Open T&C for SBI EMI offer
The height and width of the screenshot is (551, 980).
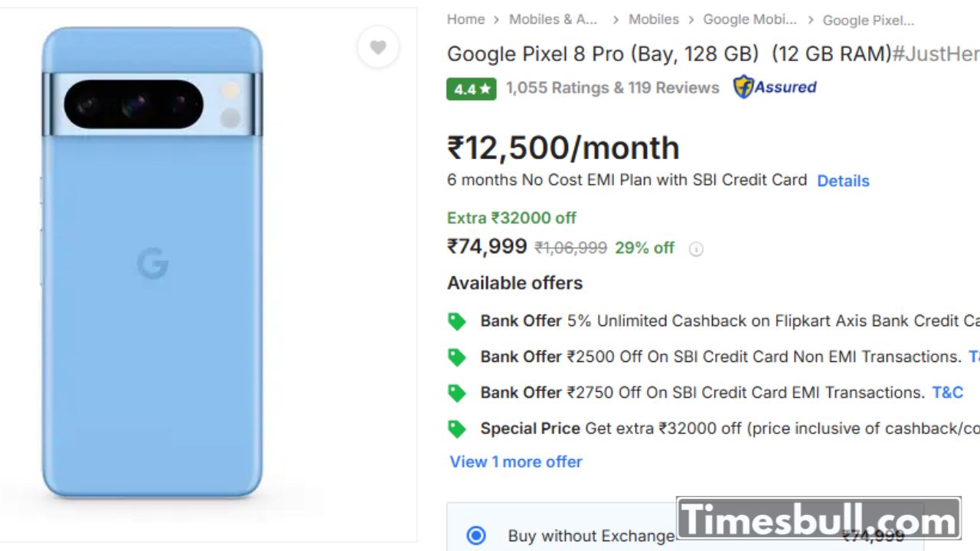[x=947, y=393]
